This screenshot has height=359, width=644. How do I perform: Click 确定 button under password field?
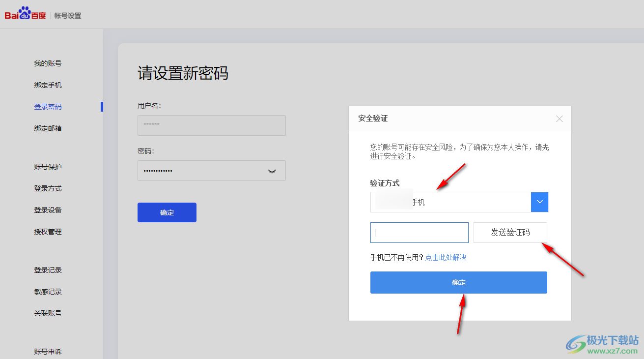point(167,212)
